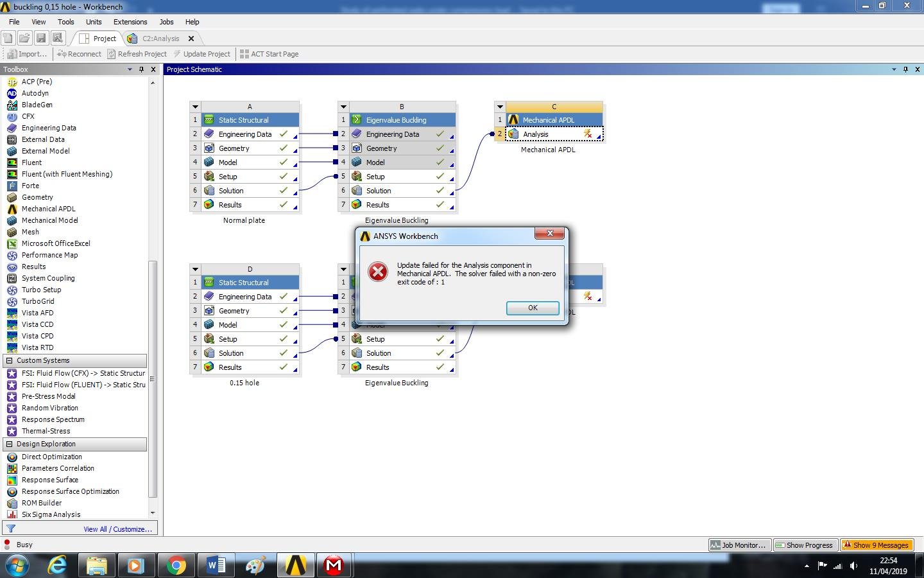The height and width of the screenshot is (578, 924).
Task: Collapse the Custom Systems group
Action: click(9, 361)
